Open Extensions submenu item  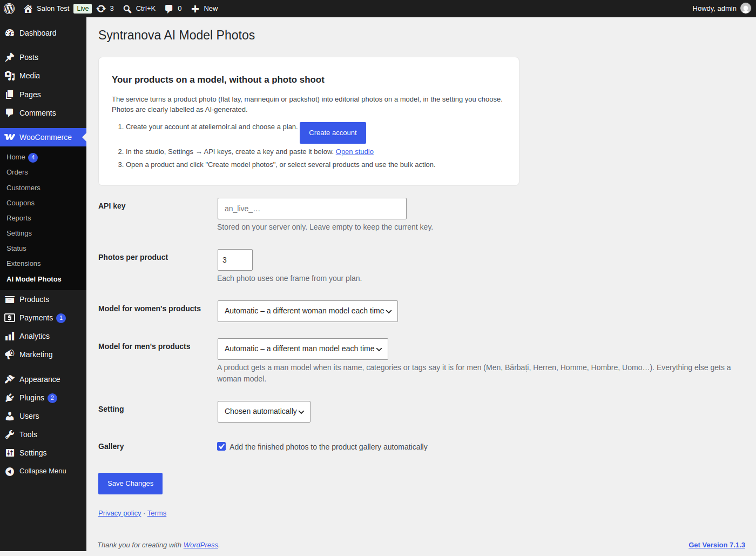24,264
